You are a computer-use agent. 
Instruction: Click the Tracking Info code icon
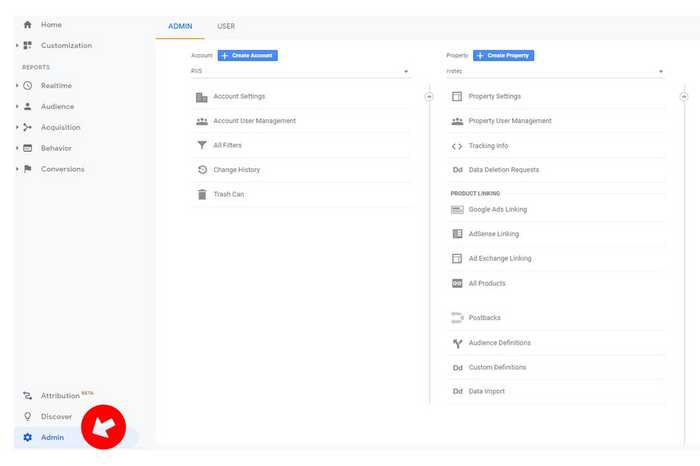(457, 146)
